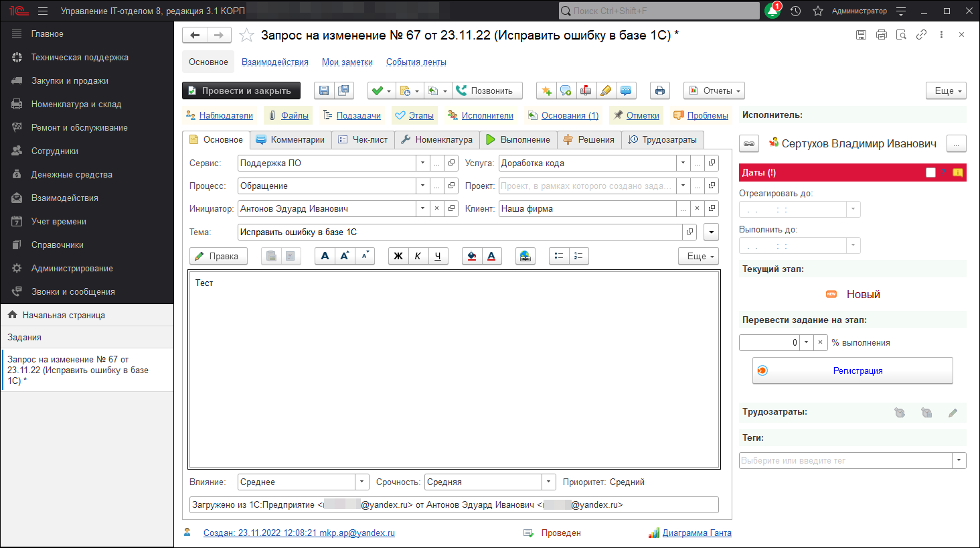Viewport: 980px width, 548px height.
Task: Toggle the checkbox in the Даты header
Action: pos(930,173)
